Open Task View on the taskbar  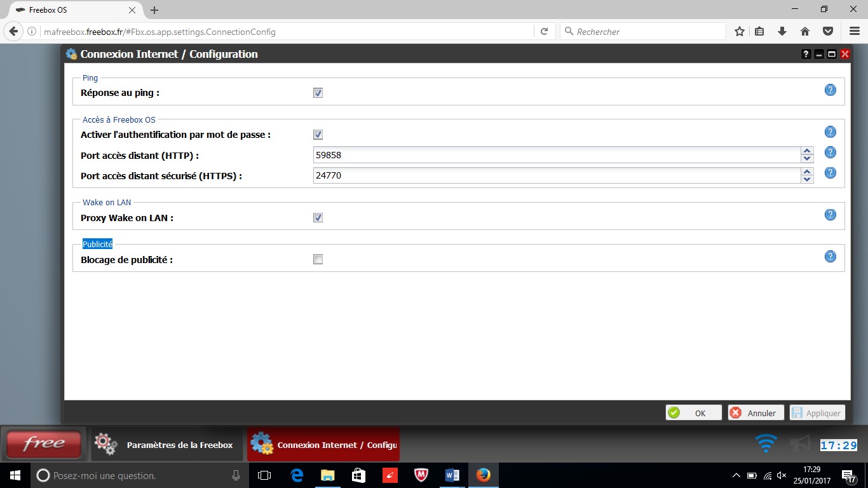[264, 475]
